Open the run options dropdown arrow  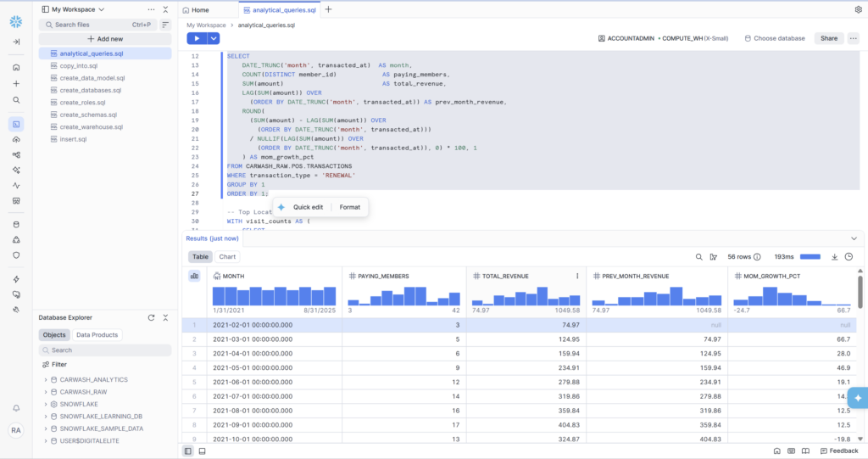[214, 38]
